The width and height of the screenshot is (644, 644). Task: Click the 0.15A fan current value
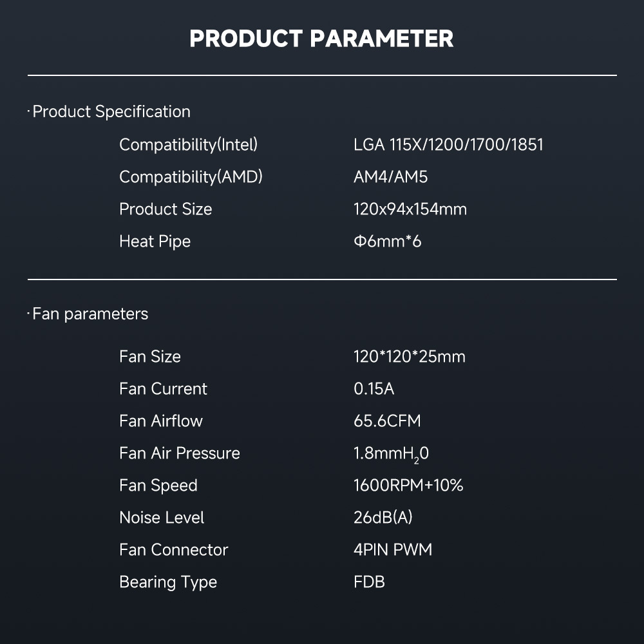pyautogui.click(x=374, y=388)
